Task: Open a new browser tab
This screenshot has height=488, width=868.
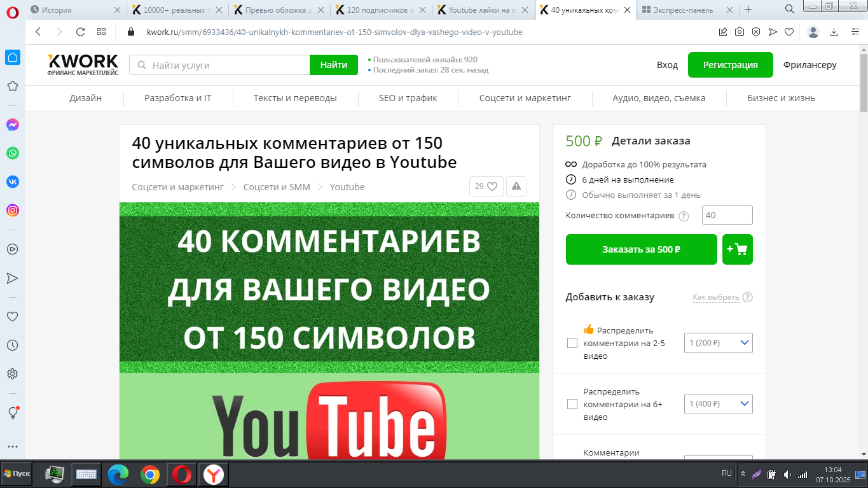Action: coord(748,10)
